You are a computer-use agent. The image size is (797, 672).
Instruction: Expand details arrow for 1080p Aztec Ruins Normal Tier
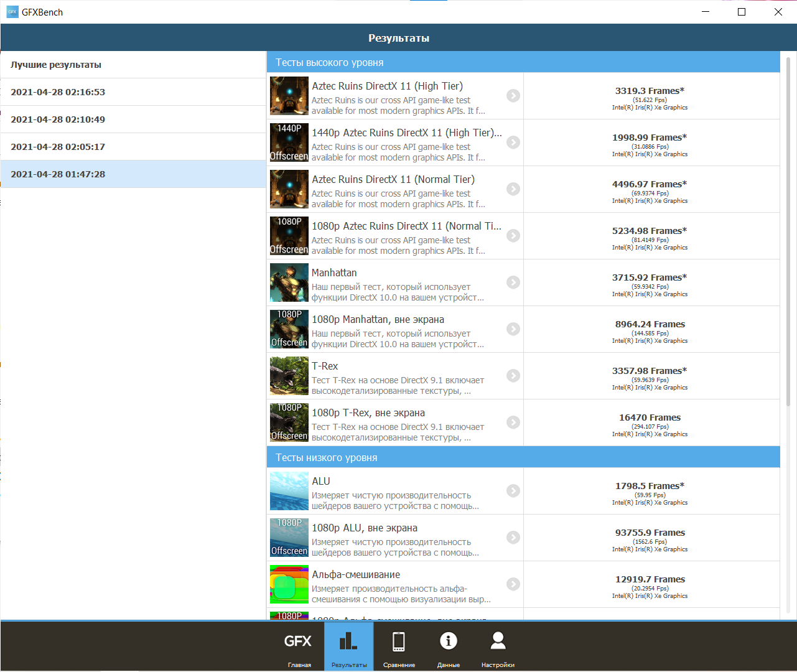513,236
